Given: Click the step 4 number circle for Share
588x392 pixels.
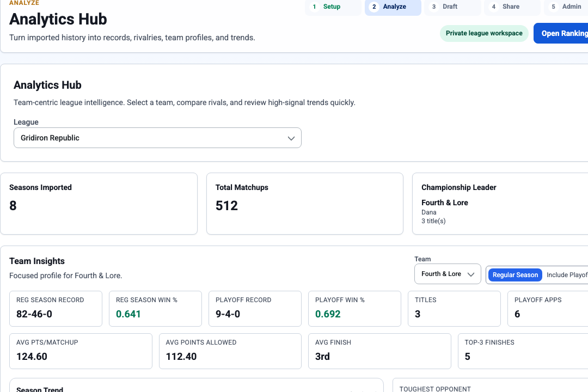Looking at the screenshot, I should coord(493,7).
